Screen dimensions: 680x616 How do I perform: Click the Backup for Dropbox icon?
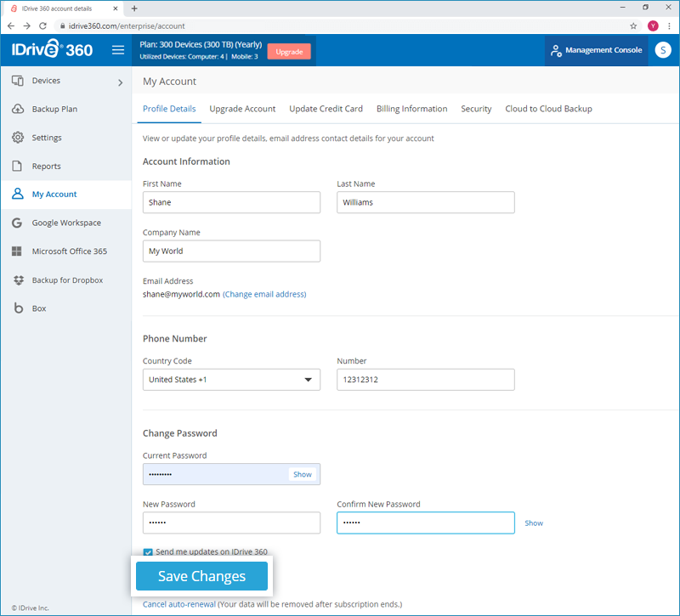tap(18, 280)
